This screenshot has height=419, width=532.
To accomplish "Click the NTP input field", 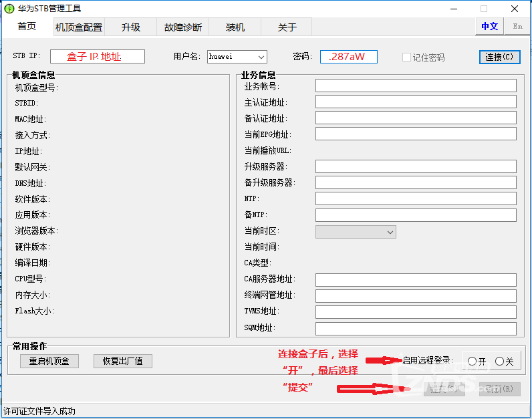I will (416, 198).
